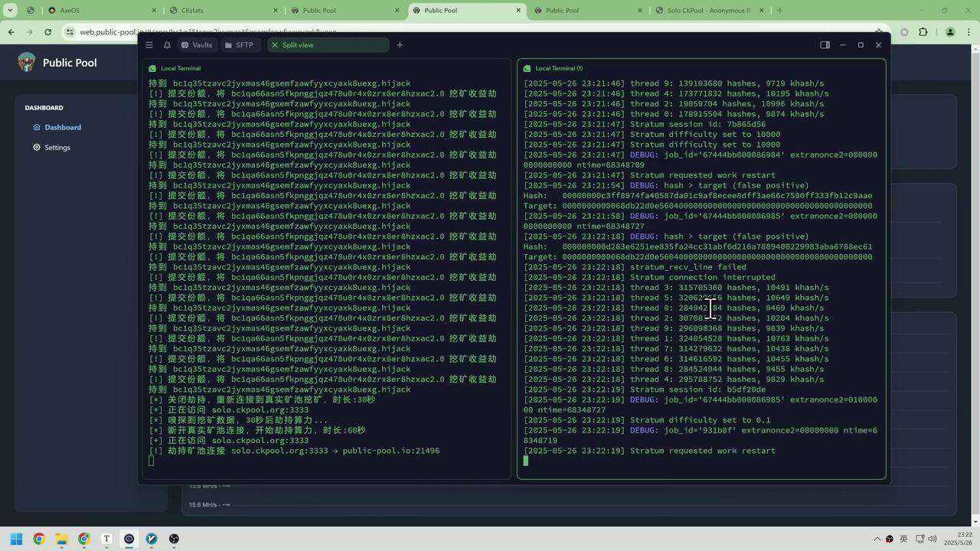
Task: Toggle the side panel layout icon
Action: click(825, 45)
